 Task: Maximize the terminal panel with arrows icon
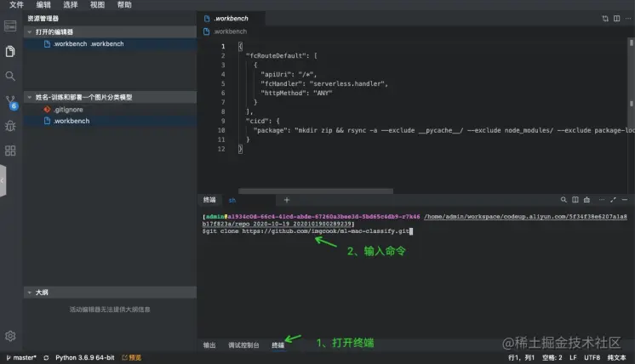tap(613, 200)
